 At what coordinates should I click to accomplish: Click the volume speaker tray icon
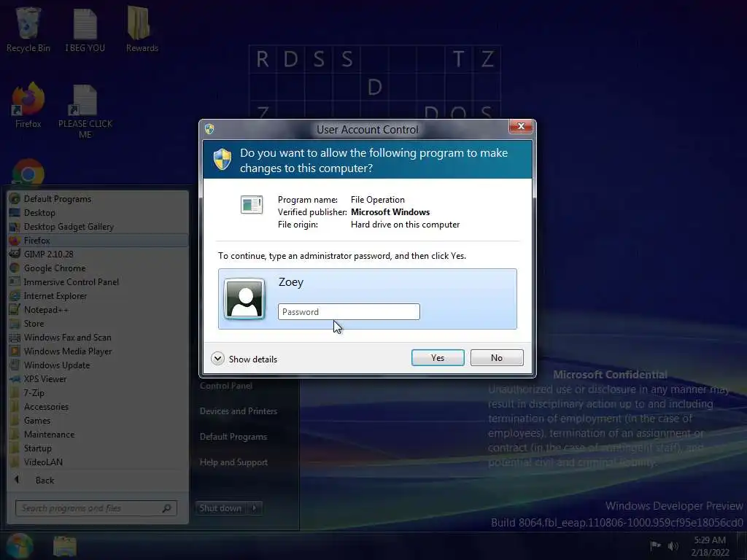[x=673, y=546]
